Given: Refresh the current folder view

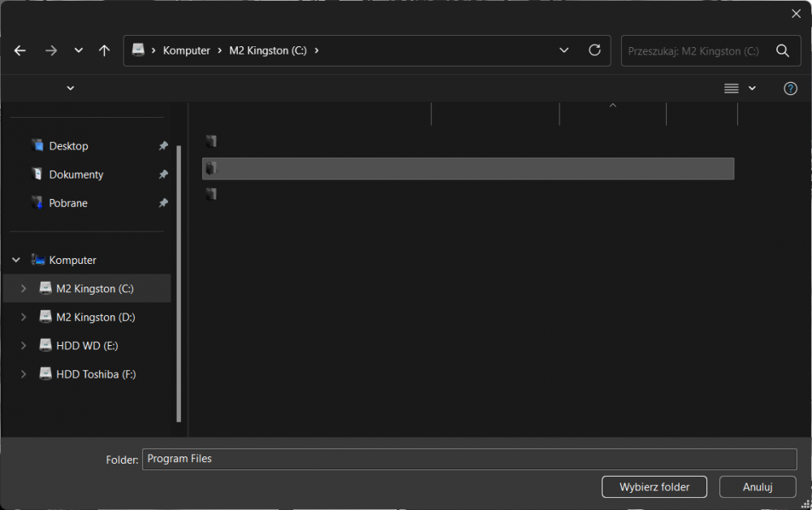Looking at the screenshot, I should pyautogui.click(x=594, y=50).
